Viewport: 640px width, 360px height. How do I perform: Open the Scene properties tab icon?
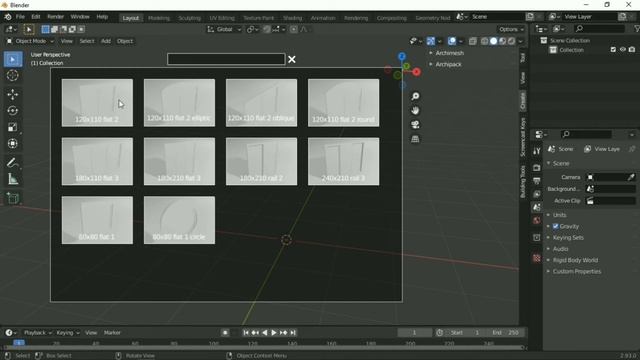click(x=537, y=207)
